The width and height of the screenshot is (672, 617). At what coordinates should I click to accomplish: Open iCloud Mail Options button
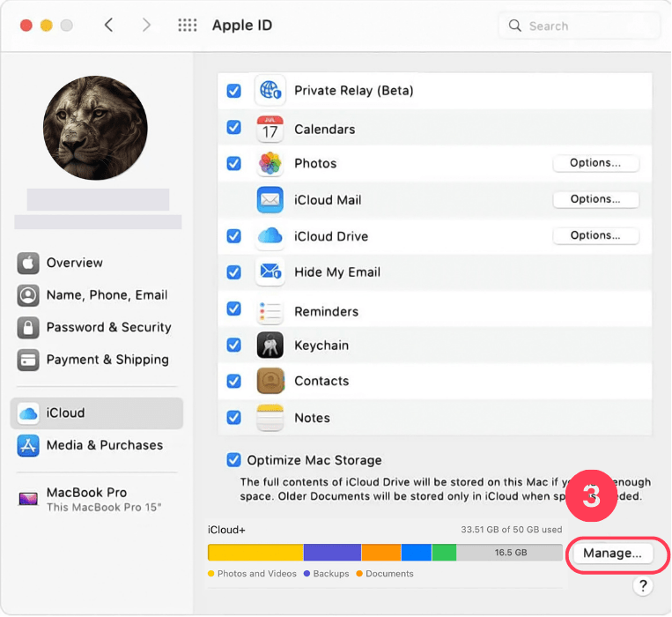[595, 199]
